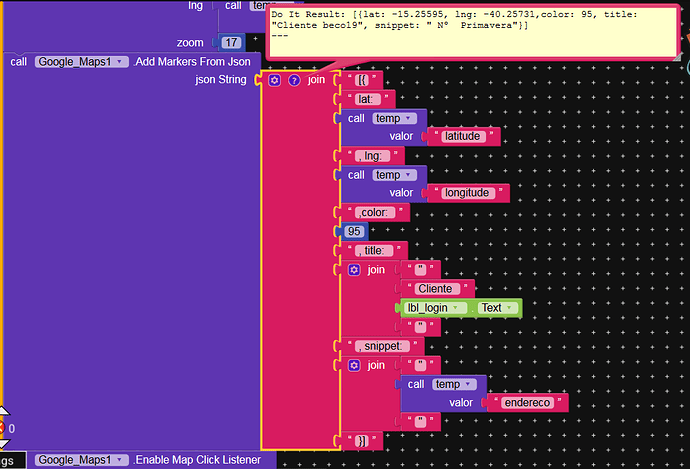The image size is (690, 469).
Task: Click the valor label next to latitude
Action: (401, 136)
